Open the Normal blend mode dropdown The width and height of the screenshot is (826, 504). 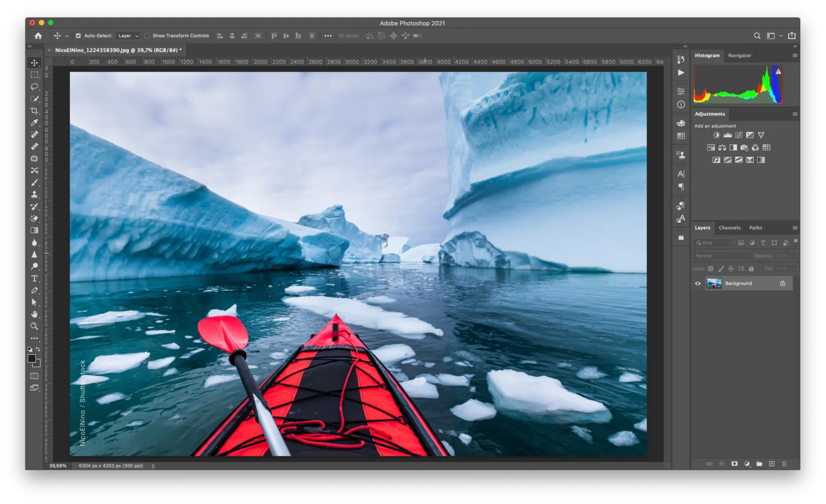[x=722, y=256]
